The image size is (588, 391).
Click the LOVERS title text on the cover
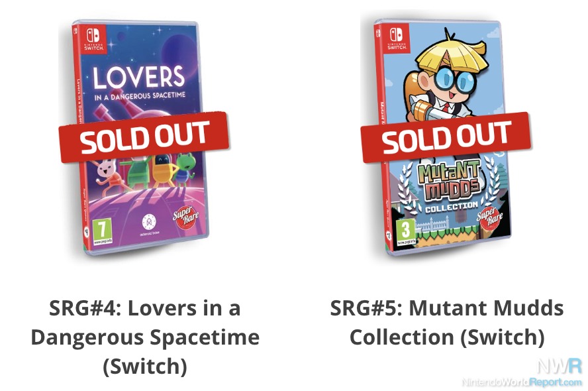(138, 78)
